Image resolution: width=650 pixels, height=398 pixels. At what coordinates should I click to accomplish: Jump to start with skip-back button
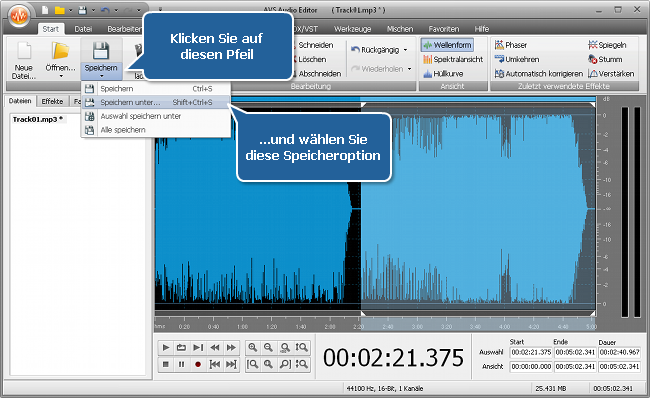tap(215, 364)
